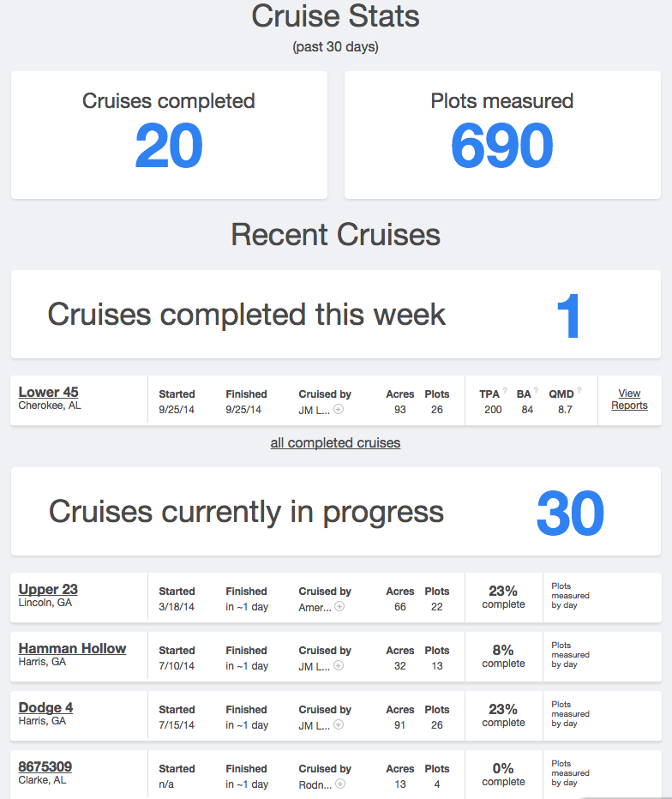The width and height of the screenshot is (672, 799).
Task: Expand cruiser names for cruise 8675309
Action: 340,784
